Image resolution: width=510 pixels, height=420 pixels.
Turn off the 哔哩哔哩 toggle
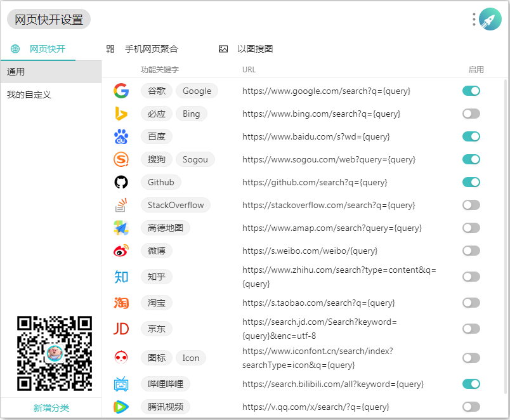(x=471, y=384)
